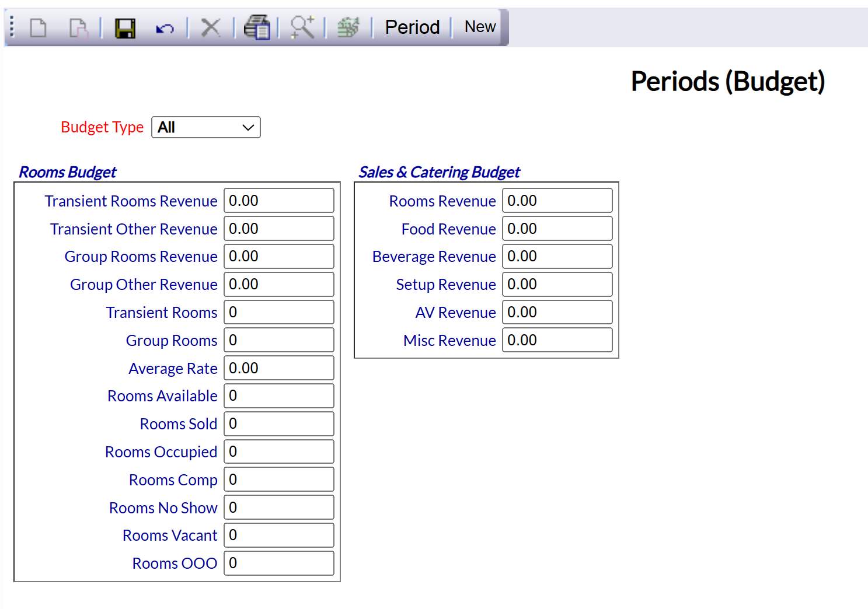
Task: Click the green stacked money icon
Action: point(348,27)
